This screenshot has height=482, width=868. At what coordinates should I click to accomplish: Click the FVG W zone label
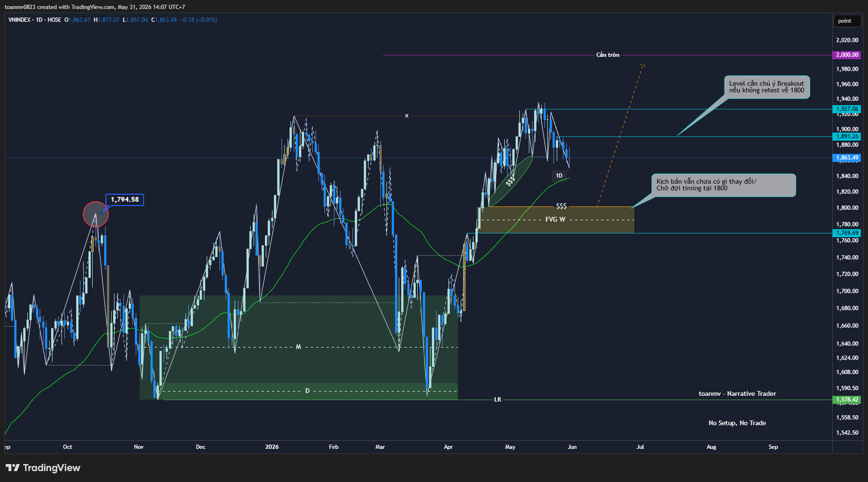(555, 220)
